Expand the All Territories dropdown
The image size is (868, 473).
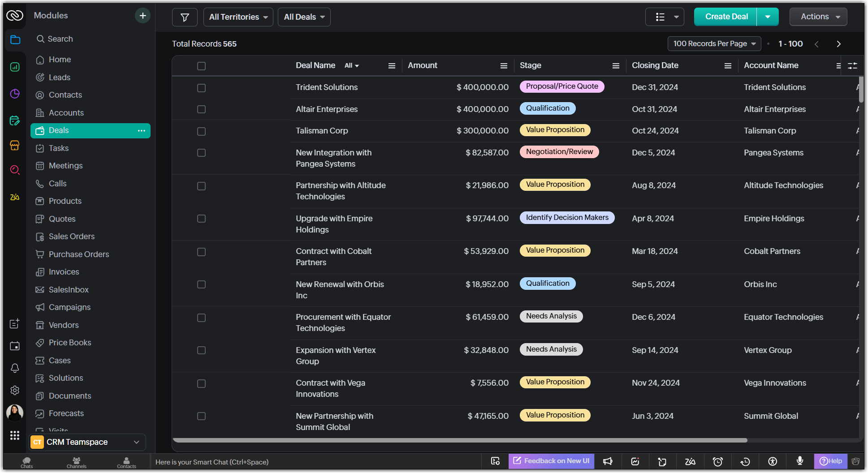(238, 17)
